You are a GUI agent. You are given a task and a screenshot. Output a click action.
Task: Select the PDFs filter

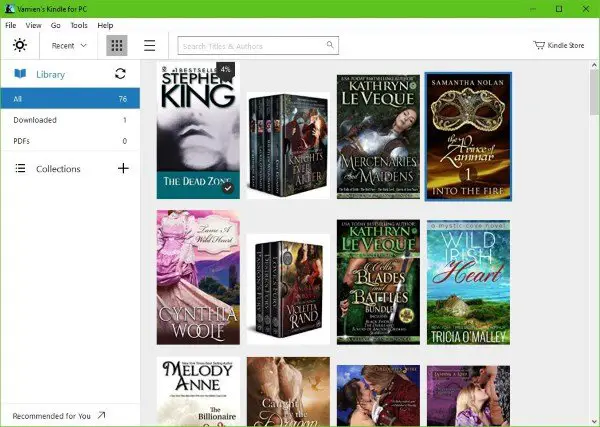[x=70, y=141]
